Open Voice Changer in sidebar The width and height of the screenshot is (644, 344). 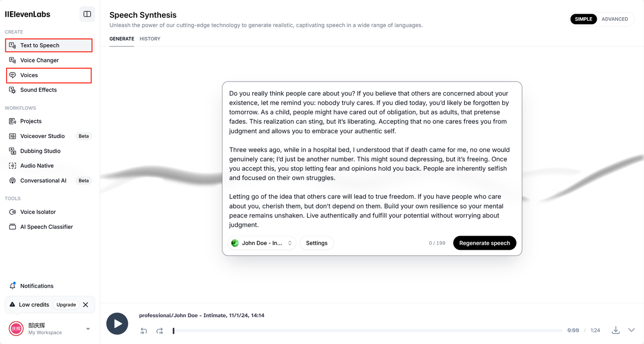(39, 60)
